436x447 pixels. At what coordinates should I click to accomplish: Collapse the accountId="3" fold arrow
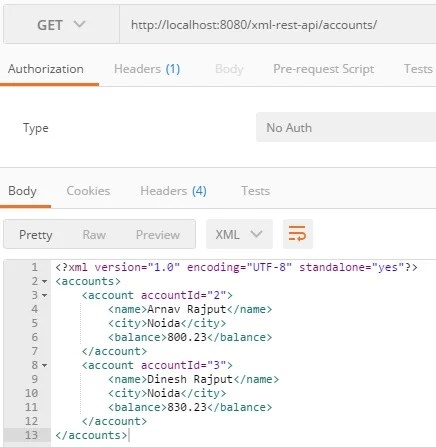45,366
